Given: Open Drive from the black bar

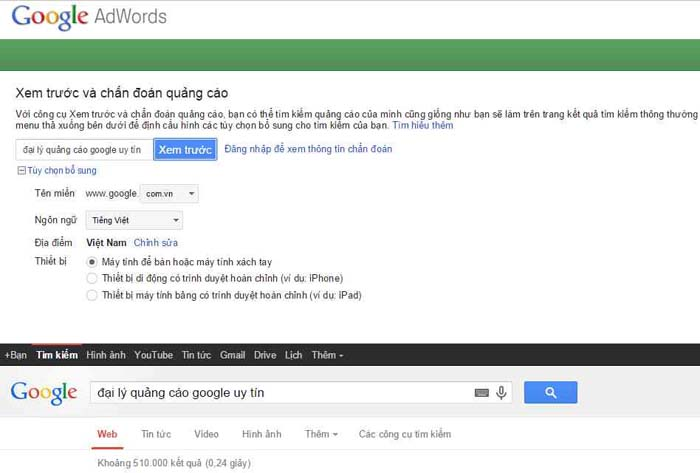Looking at the screenshot, I should tap(265, 355).
